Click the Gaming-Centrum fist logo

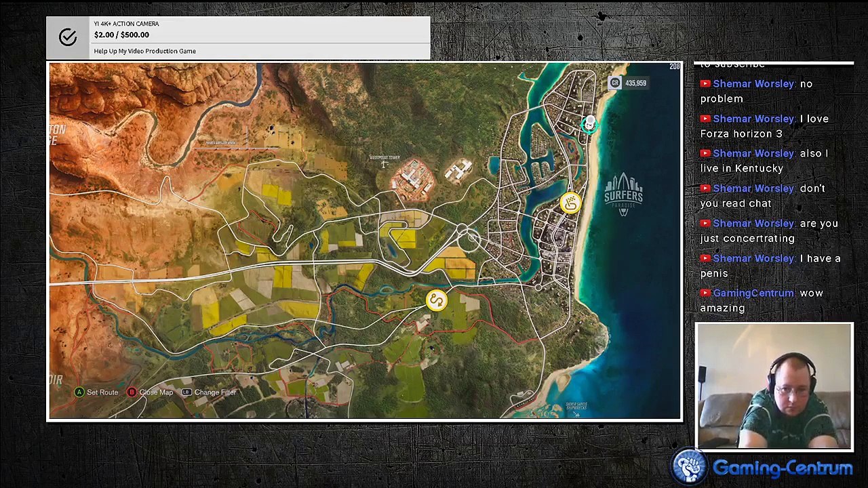coord(689,466)
